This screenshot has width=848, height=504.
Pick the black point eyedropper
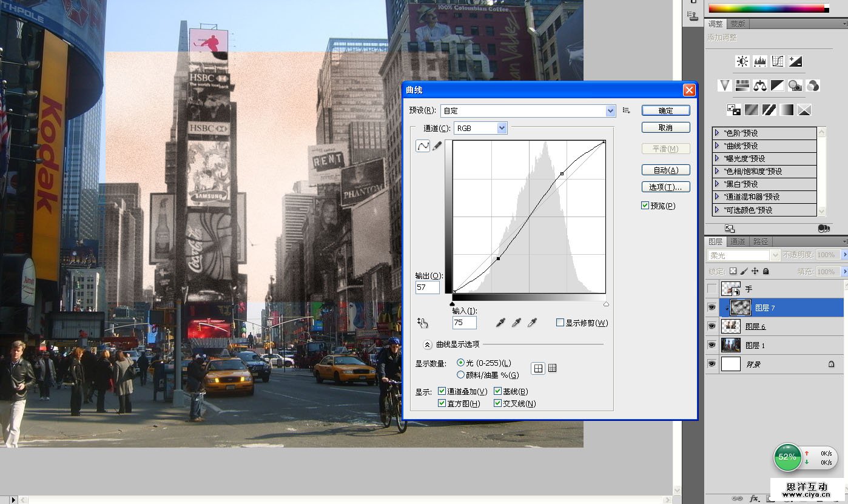(500, 323)
